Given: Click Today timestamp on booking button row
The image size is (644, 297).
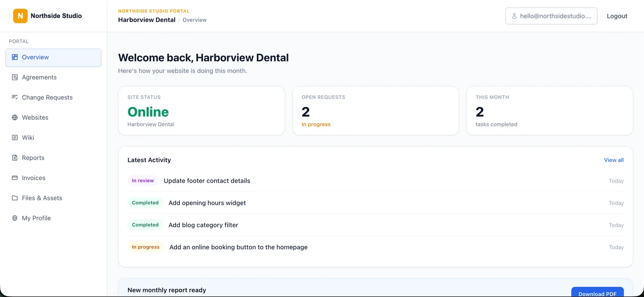Looking at the screenshot, I should point(616,247).
